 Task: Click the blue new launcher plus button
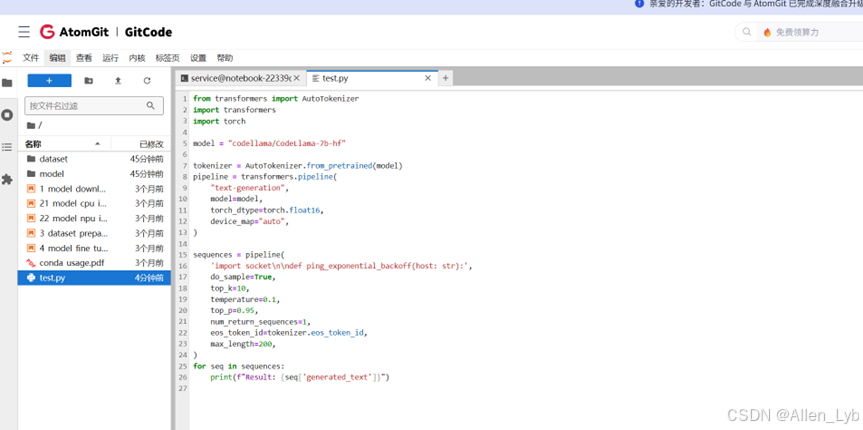click(50, 80)
